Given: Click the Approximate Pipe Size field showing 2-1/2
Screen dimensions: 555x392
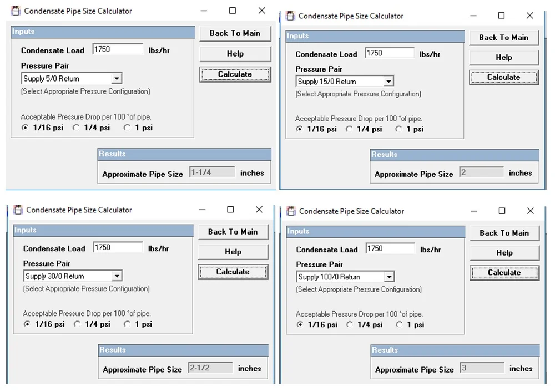Looking at the screenshot, I should click(x=210, y=366).
